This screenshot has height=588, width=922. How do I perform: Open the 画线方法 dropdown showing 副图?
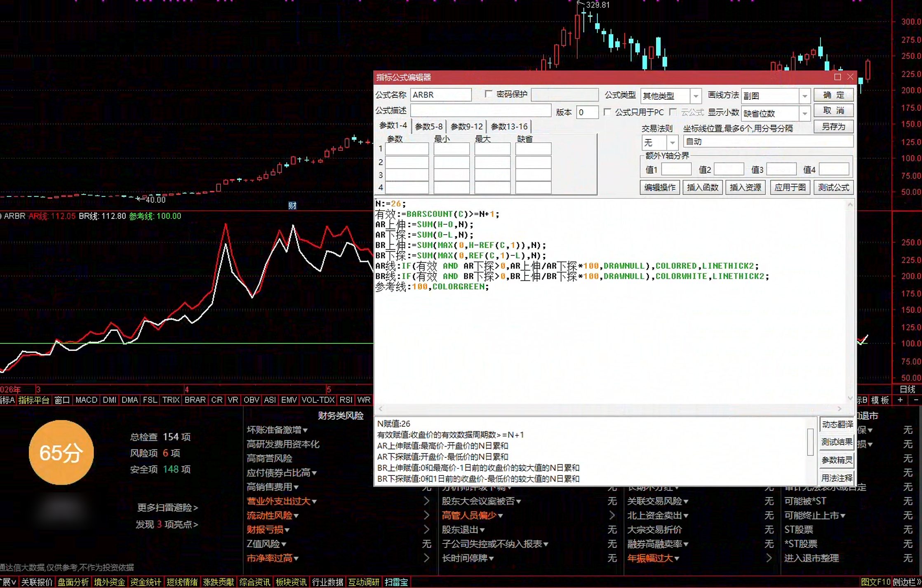point(775,96)
